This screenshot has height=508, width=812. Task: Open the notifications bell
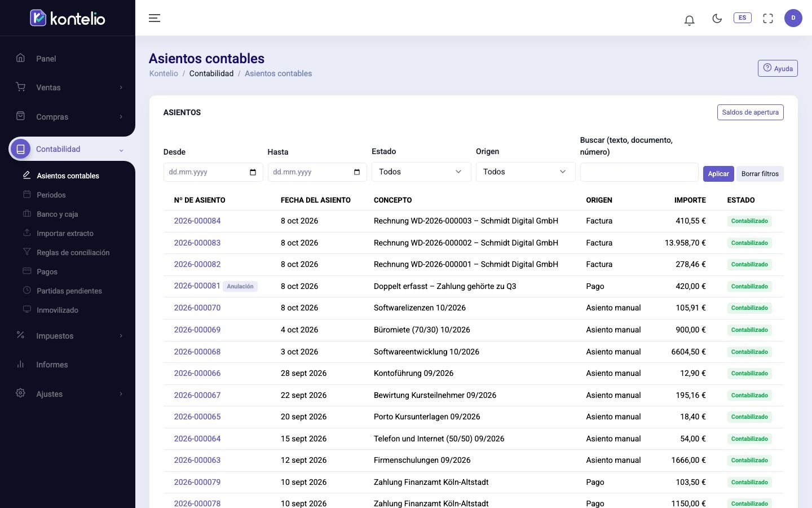[689, 20]
